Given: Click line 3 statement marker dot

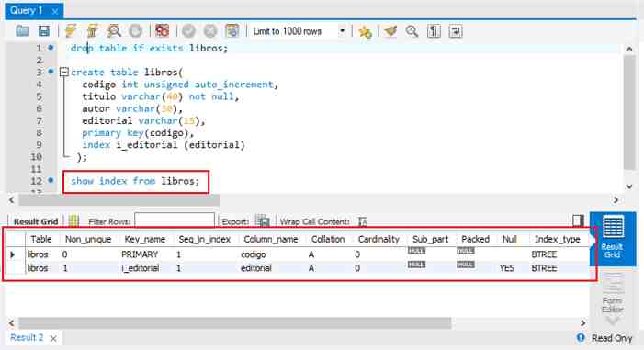Looking at the screenshot, I should (x=51, y=72).
